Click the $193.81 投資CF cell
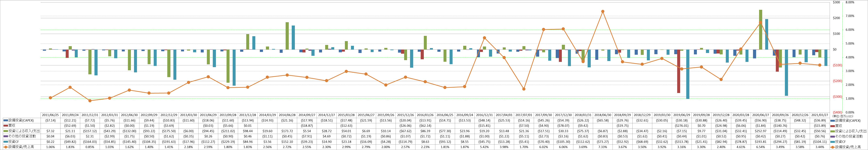This screenshot has width=868, height=150. [x=760, y=142]
